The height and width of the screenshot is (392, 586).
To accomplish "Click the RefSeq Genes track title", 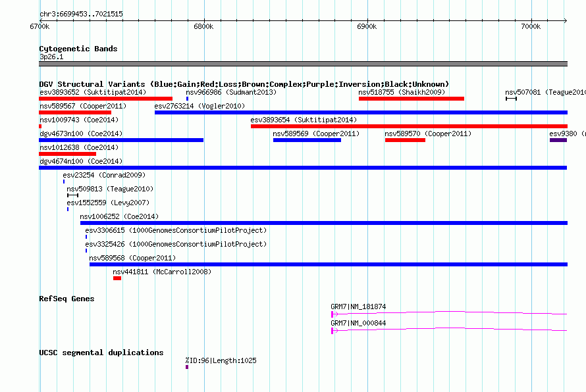I will [67, 299].
